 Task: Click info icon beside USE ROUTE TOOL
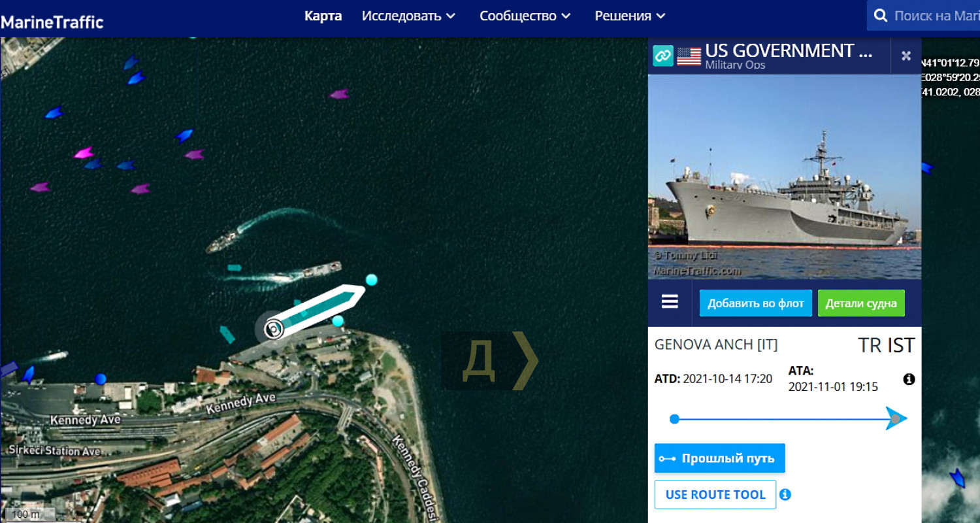tap(785, 494)
